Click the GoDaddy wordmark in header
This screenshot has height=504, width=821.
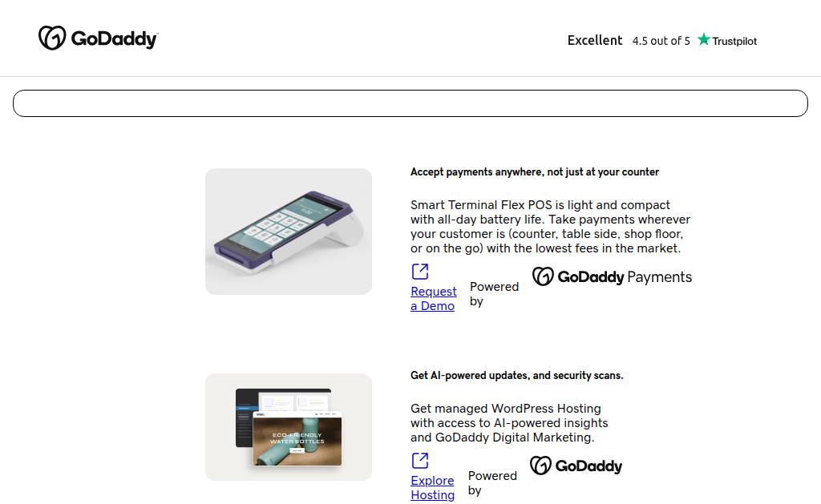pyautogui.click(x=114, y=39)
